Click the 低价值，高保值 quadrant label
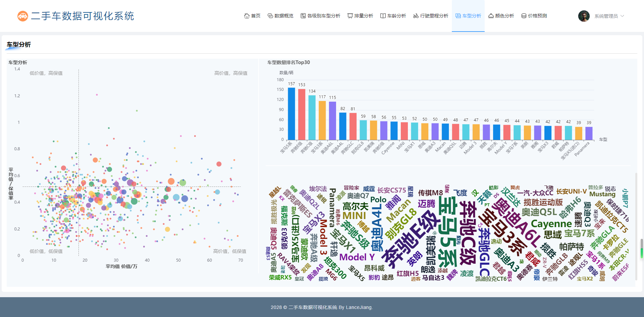Image resolution: width=644 pixels, height=317 pixels. click(x=46, y=73)
